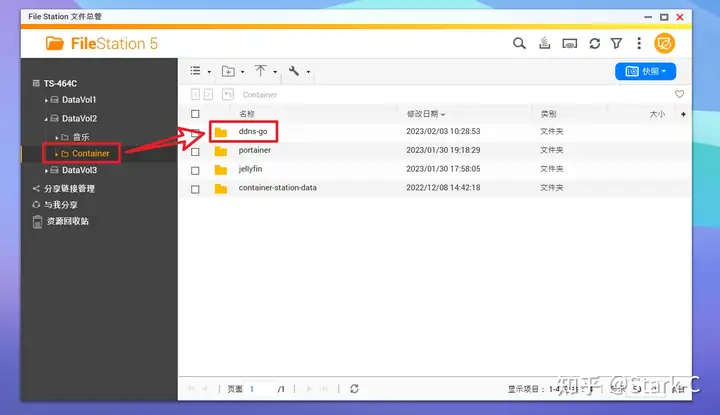
Task: Select DataVol3 volume in sidebar
Action: pos(79,170)
